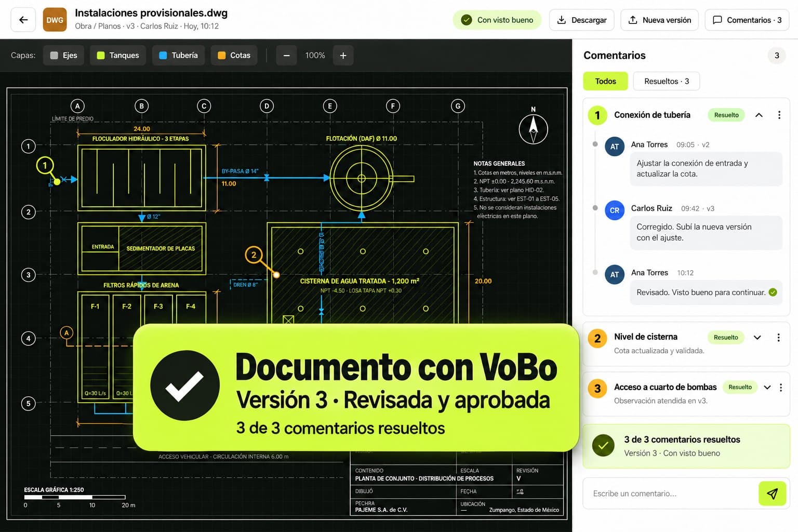The height and width of the screenshot is (532, 798).
Task: Click Carlos Ruiz CR avatar
Action: tap(615, 210)
